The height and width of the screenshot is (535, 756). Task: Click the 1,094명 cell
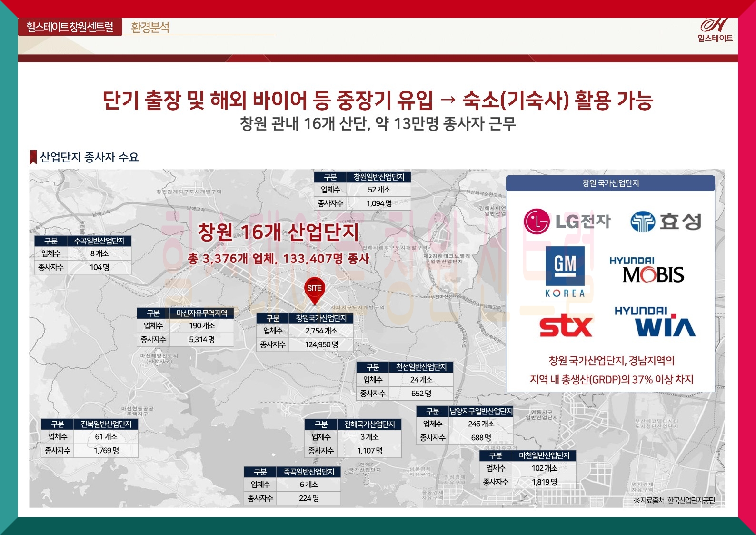point(379,203)
